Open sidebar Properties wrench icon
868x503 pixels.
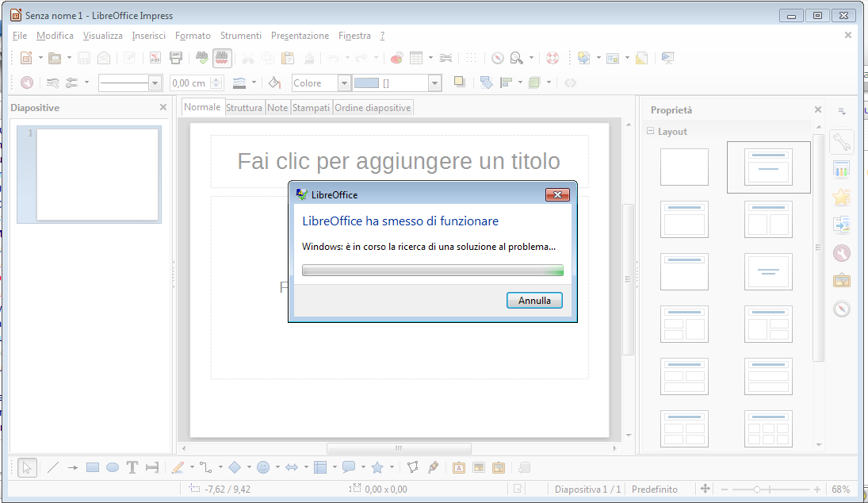pyautogui.click(x=841, y=142)
